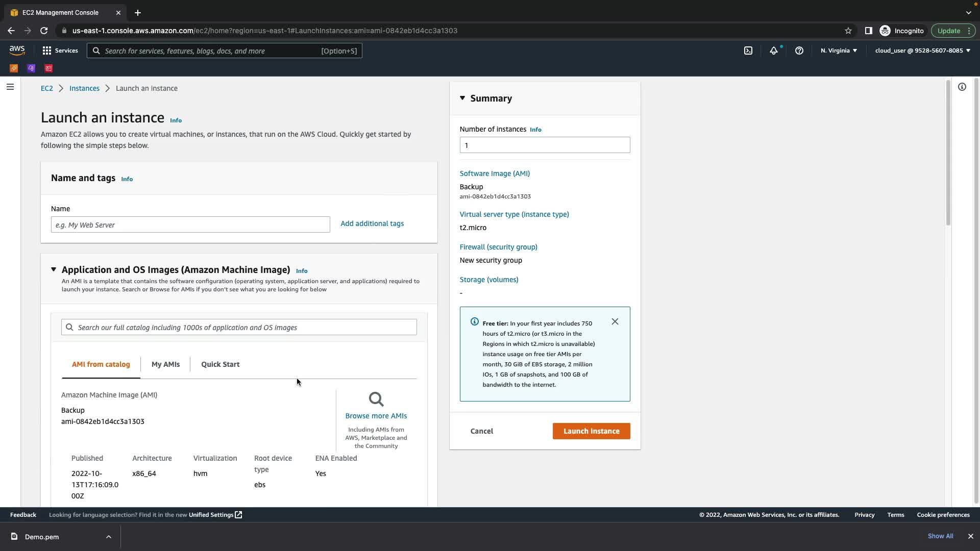The image size is (980, 551).
Task: Click the Launch instance button
Action: (x=591, y=431)
